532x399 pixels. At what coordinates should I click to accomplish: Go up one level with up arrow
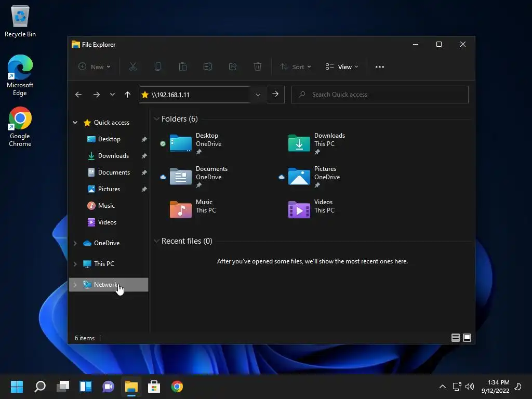tap(128, 95)
